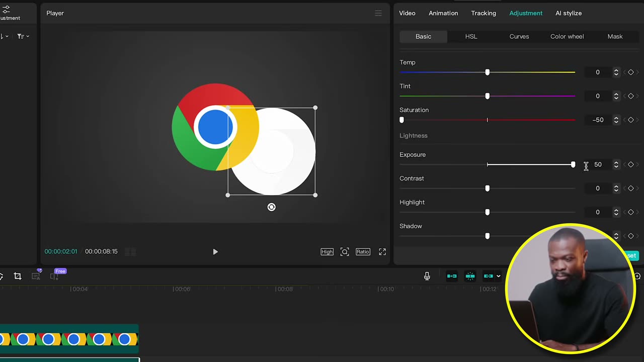
Task: Add a keyframe for Contrast
Action: [631, 188]
